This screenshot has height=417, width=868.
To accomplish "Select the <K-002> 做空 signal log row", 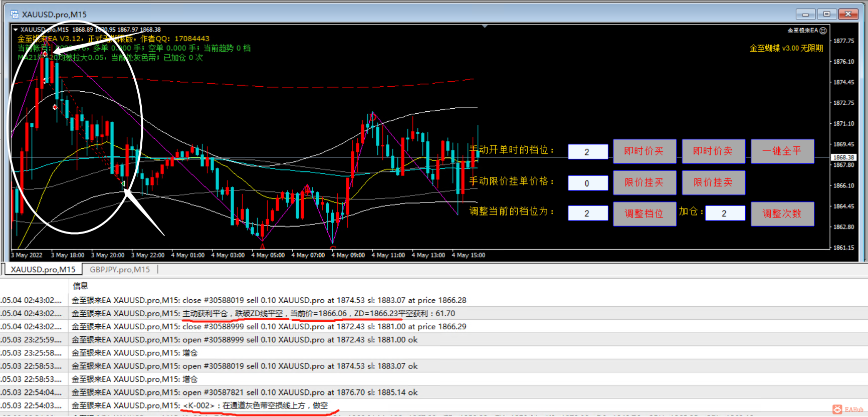I will [x=434, y=405].
